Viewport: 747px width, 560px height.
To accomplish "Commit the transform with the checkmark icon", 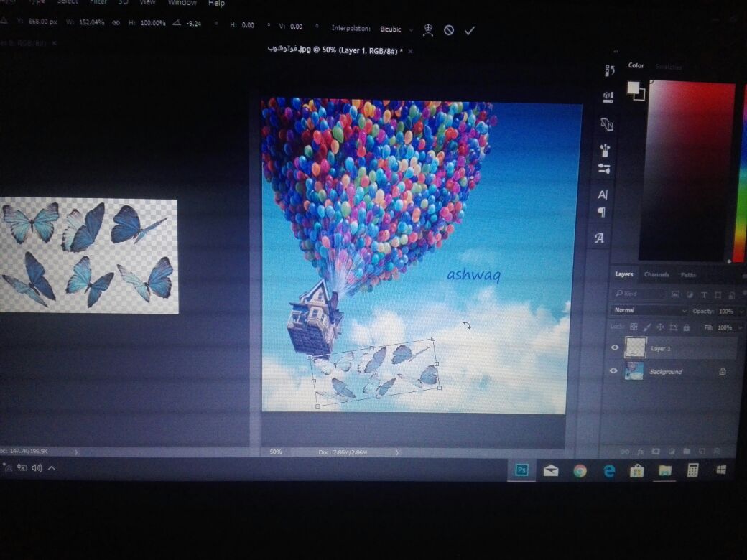I will tap(470, 30).
